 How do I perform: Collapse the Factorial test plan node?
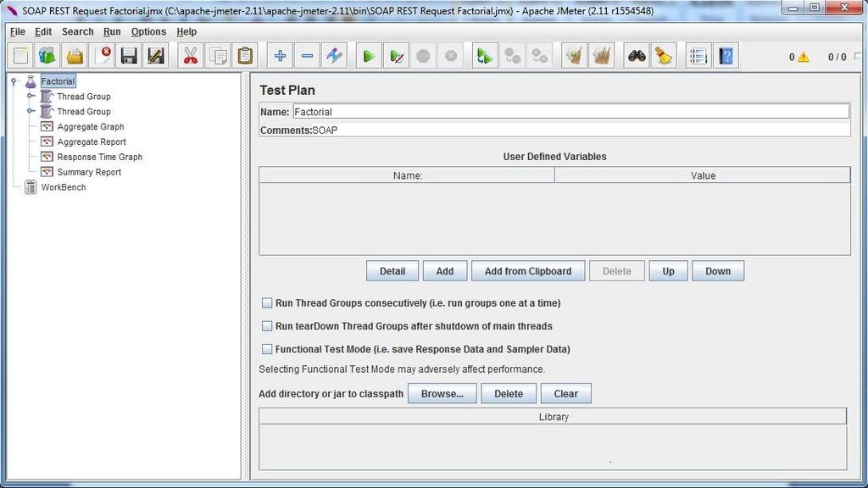(x=14, y=81)
